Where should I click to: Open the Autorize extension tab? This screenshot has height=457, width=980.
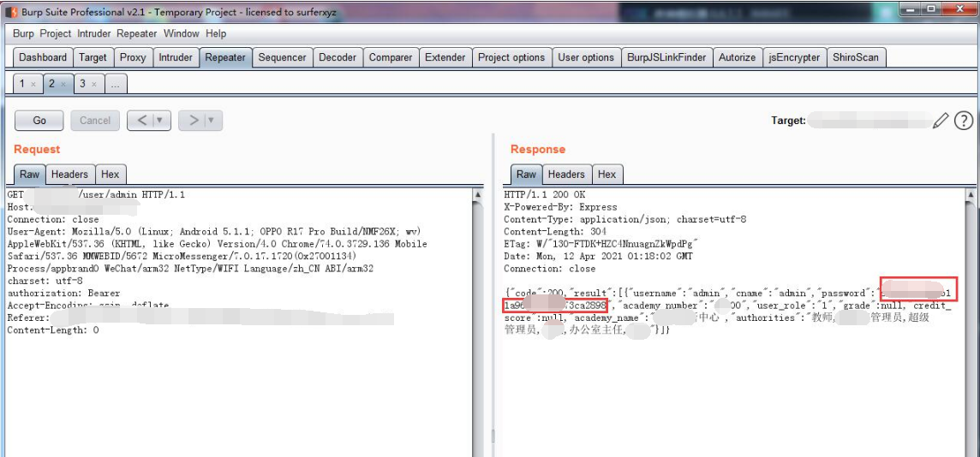pyautogui.click(x=738, y=57)
